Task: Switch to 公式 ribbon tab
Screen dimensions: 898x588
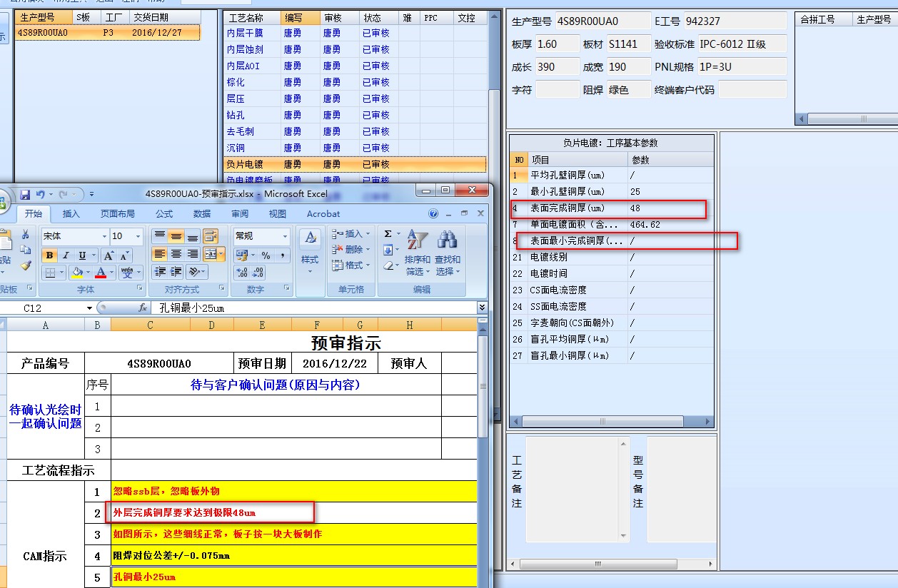Action: (x=164, y=213)
